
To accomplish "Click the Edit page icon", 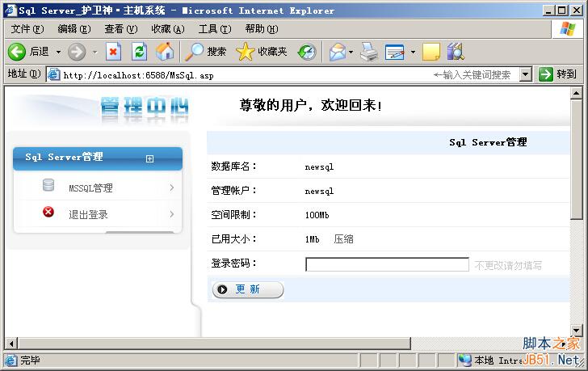I will tap(395, 52).
